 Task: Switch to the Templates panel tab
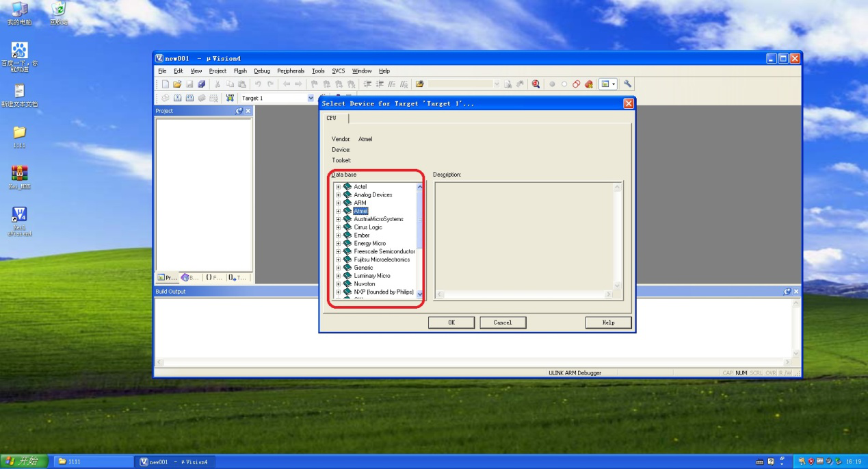pyautogui.click(x=237, y=277)
